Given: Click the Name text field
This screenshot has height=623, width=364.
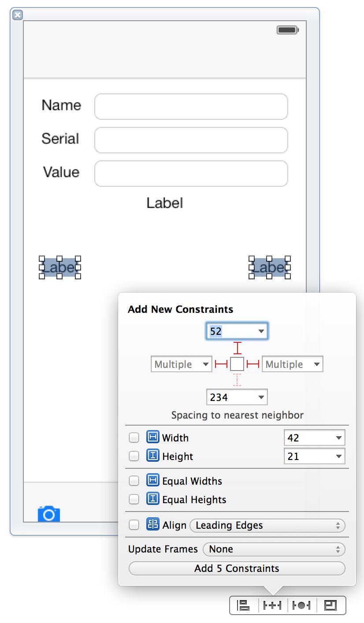Looking at the screenshot, I should click(x=191, y=107).
